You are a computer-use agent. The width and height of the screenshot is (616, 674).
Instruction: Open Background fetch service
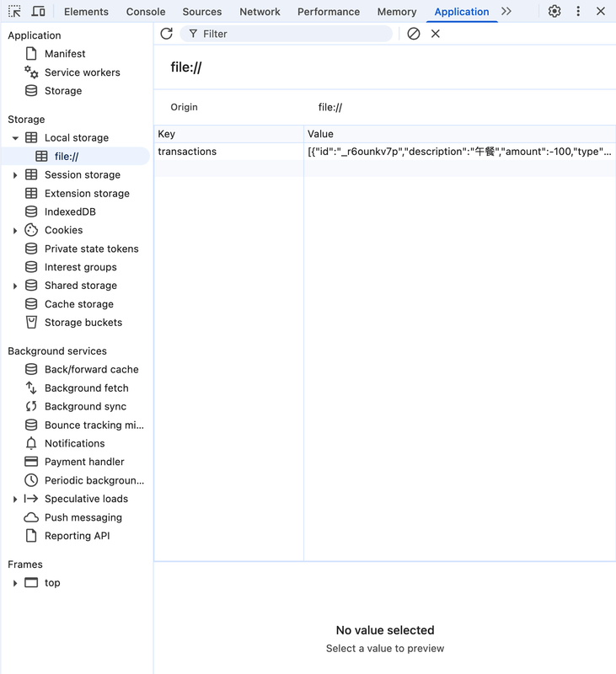point(87,388)
